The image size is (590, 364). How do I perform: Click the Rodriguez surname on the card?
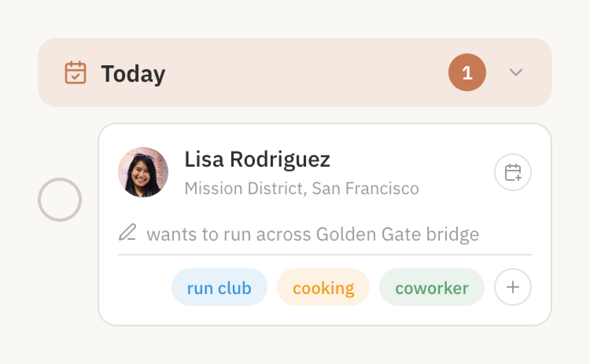point(280,160)
